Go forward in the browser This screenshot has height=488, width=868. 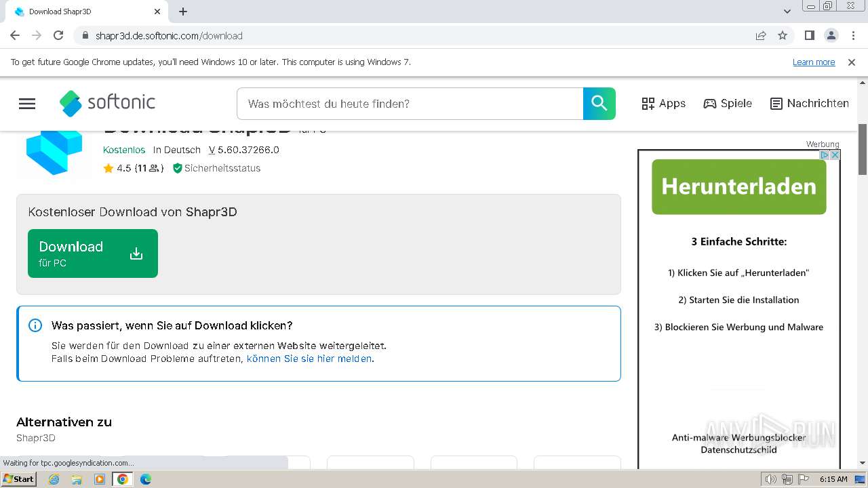click(x=37, y=35)
